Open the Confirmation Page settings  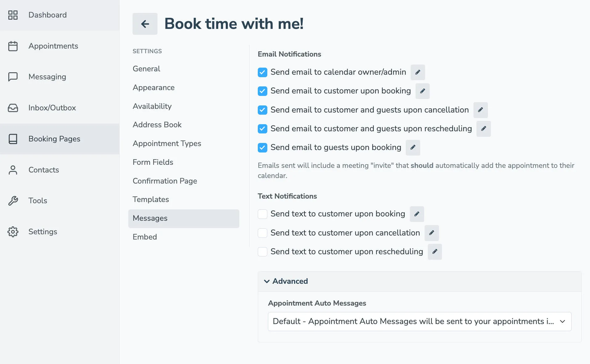coord(165,181)
